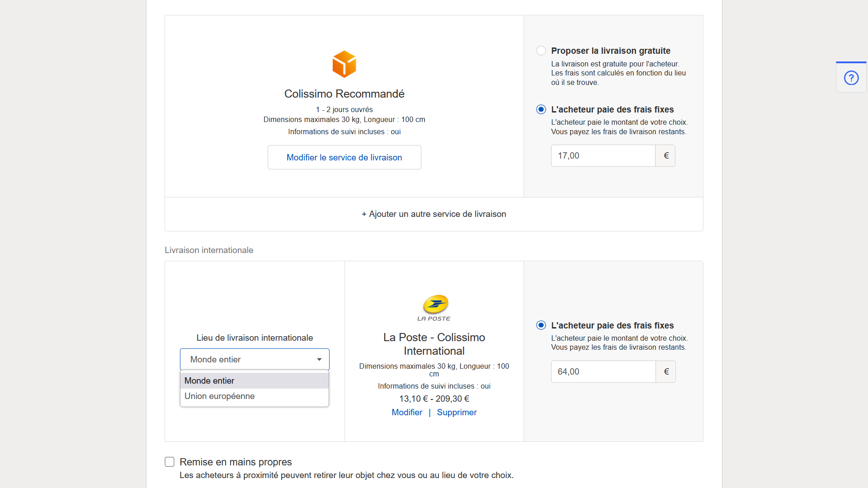
Task: Click the Colissimo Recommandé service title
Action: tap(344, 94)
